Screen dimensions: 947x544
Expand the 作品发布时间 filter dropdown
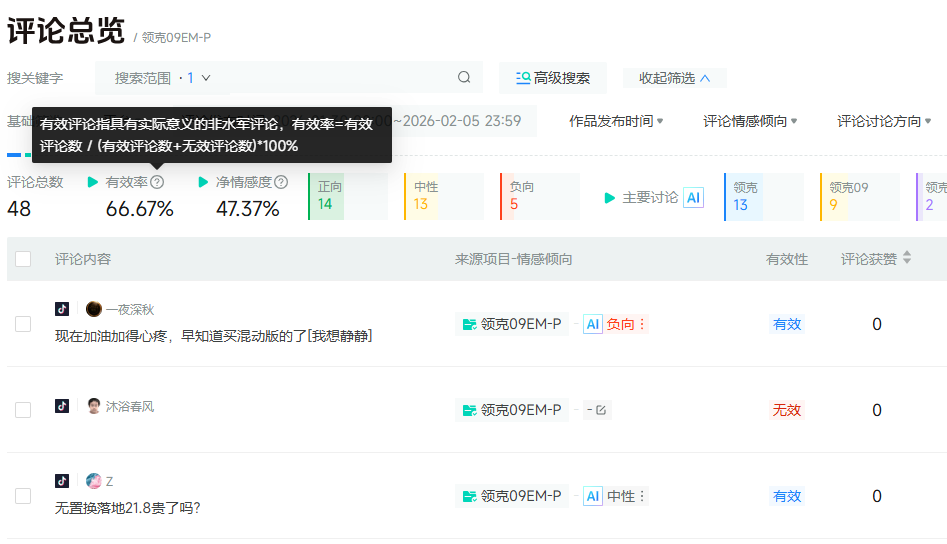tap(616, 121)
